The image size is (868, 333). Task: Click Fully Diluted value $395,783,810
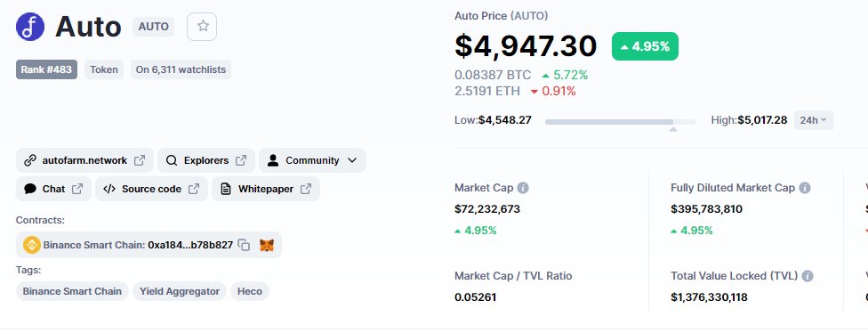(706, 209)
